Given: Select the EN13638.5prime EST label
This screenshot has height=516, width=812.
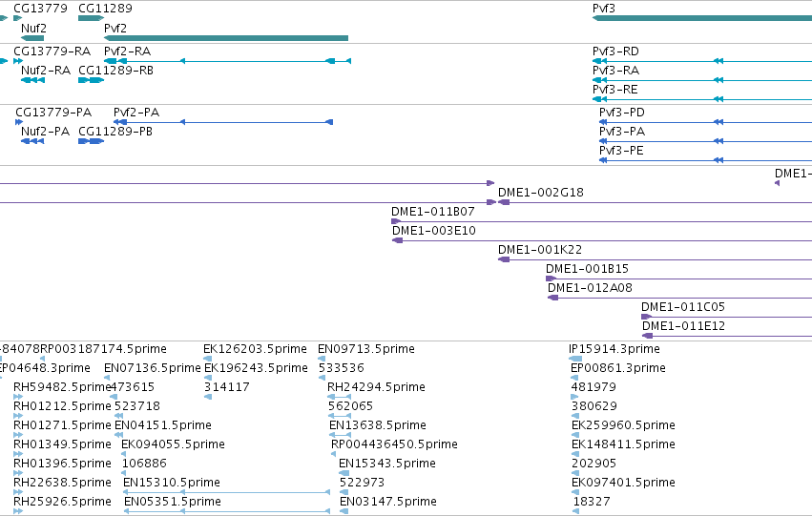Looking at the screenshot, I should [x=378, y=426].
